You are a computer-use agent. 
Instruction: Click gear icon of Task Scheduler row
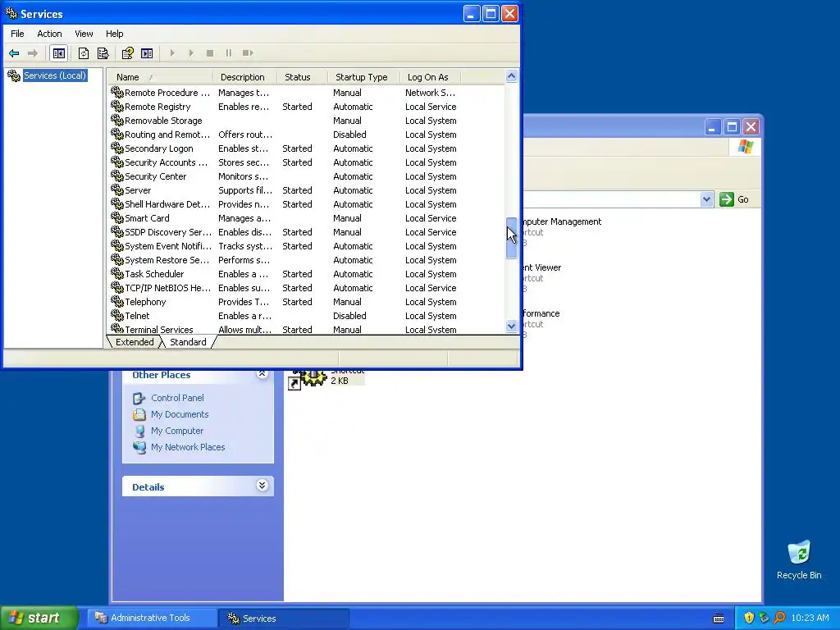point(116,273)
